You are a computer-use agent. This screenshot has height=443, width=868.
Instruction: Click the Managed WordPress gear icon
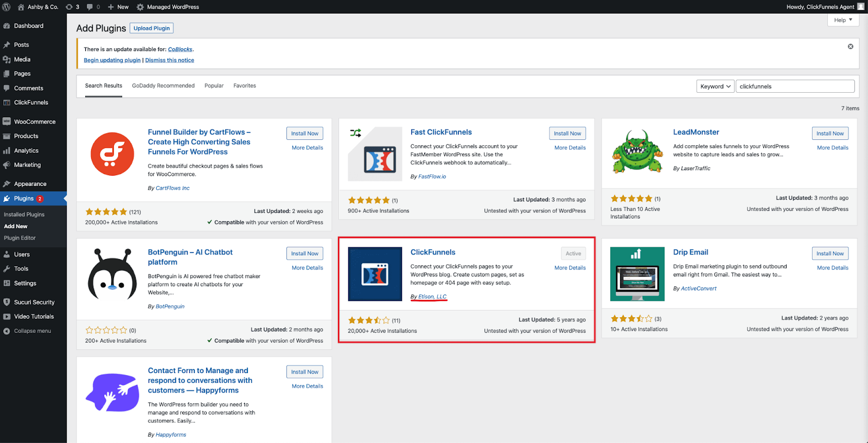140,7
